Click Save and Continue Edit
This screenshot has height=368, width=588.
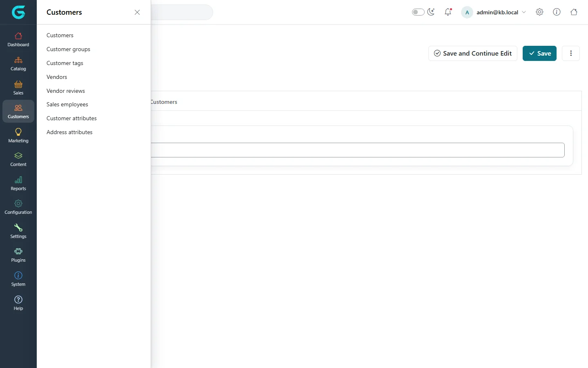point(473,53)
